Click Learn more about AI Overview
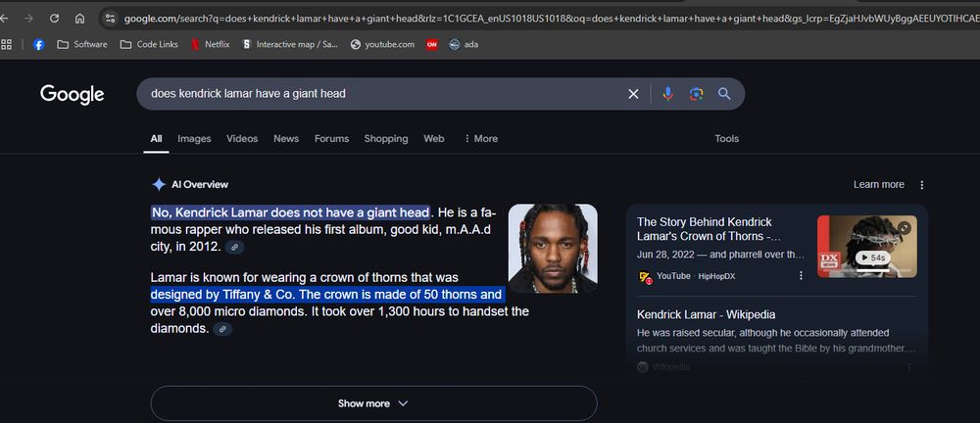This screenshot has width=980, height=423. 879,184
